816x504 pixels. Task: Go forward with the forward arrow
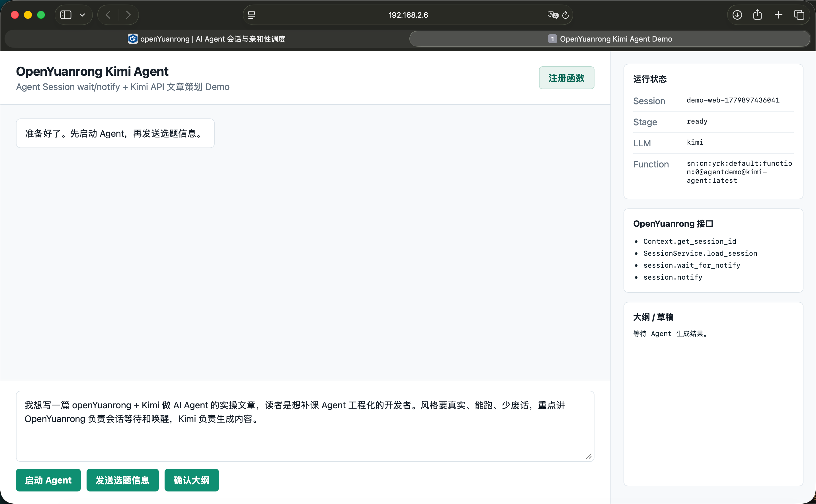tap(128, 15)
